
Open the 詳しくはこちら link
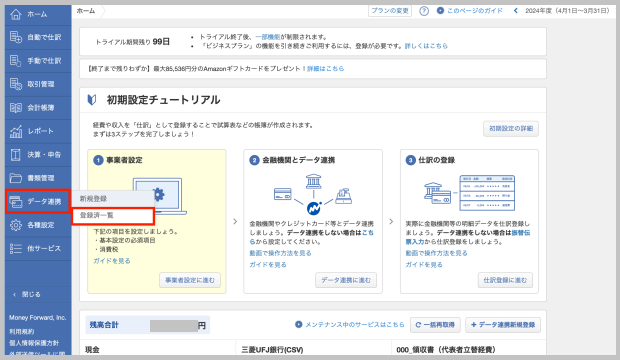(x=426, y=46)
